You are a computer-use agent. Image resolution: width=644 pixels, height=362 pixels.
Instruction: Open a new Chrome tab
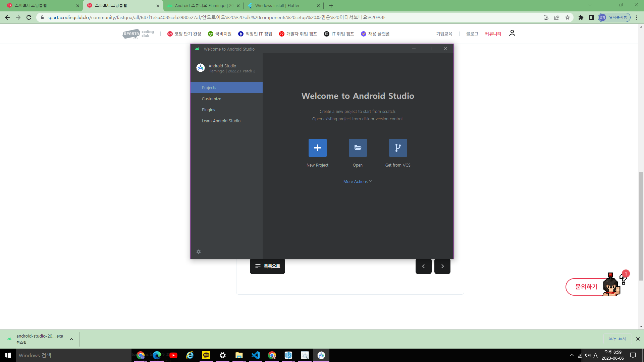(331, 6)
